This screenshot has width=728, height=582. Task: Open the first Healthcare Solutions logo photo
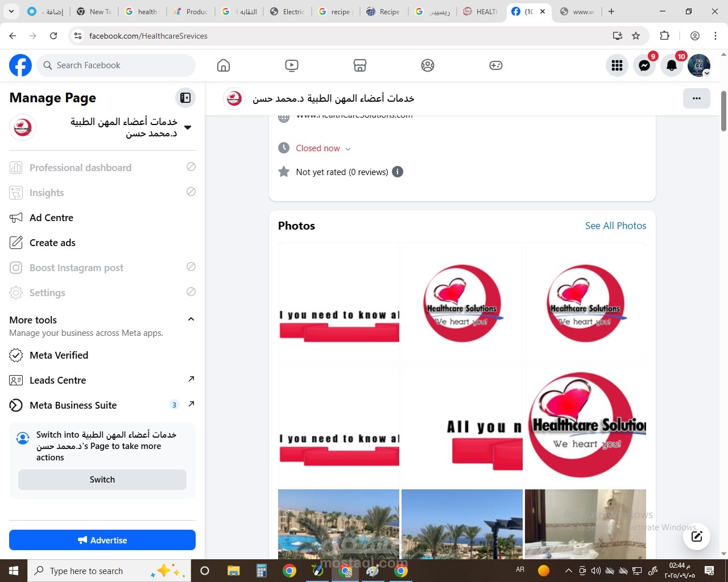pos(462,303)
